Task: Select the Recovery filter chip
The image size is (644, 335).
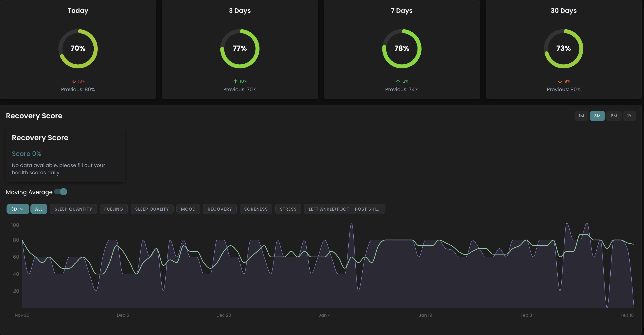Action: point(220,209)
